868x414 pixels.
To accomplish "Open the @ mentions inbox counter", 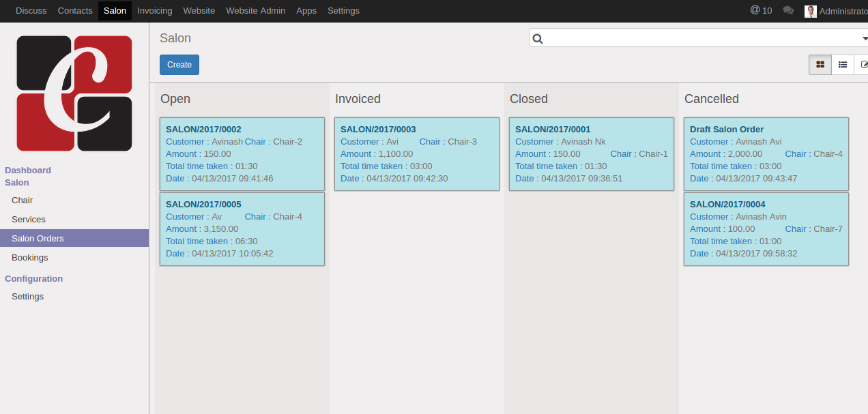I will [761, 10].
